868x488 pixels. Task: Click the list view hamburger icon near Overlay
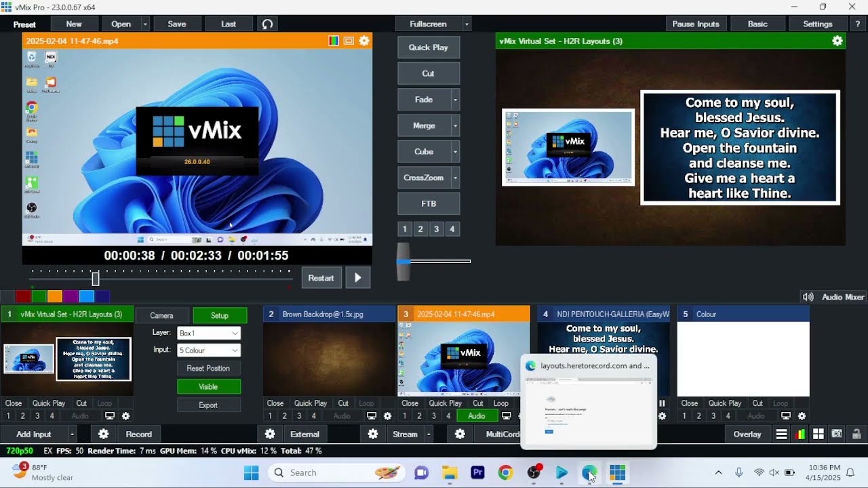pyautogui.click(x=781, y=434)
